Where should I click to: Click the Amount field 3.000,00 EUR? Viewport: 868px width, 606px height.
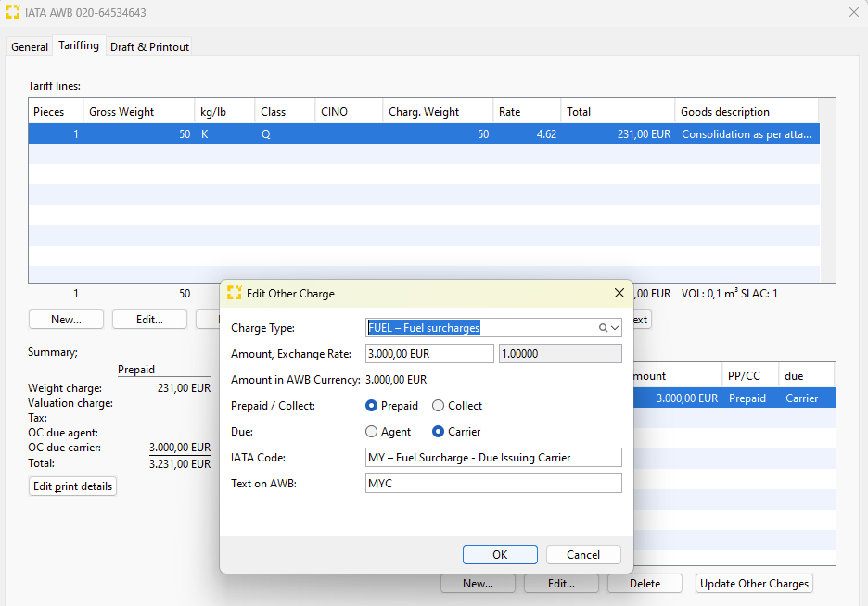pos(429,354)
